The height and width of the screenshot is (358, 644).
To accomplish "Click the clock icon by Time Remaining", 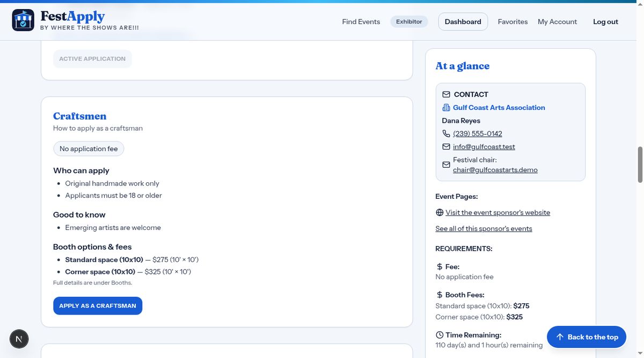I will pos(440,335).
